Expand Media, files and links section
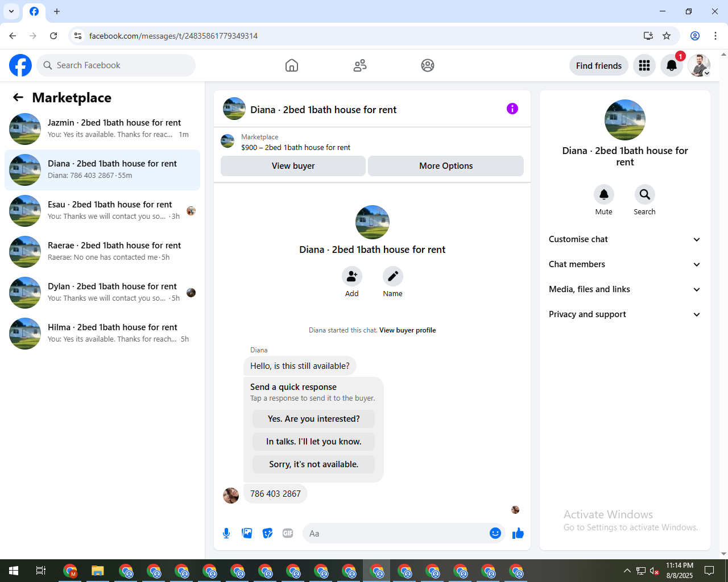Screen dimensions: 728x582 [624, 289]
